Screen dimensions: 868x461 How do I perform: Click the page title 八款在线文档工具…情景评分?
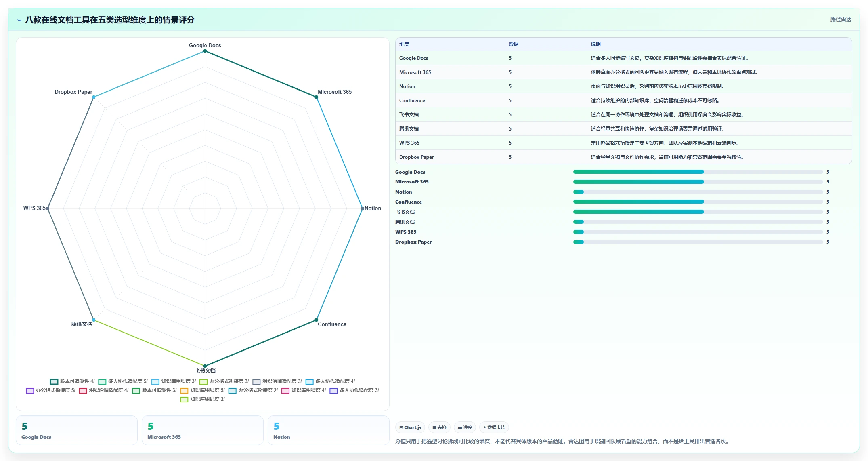click(110, 20)
